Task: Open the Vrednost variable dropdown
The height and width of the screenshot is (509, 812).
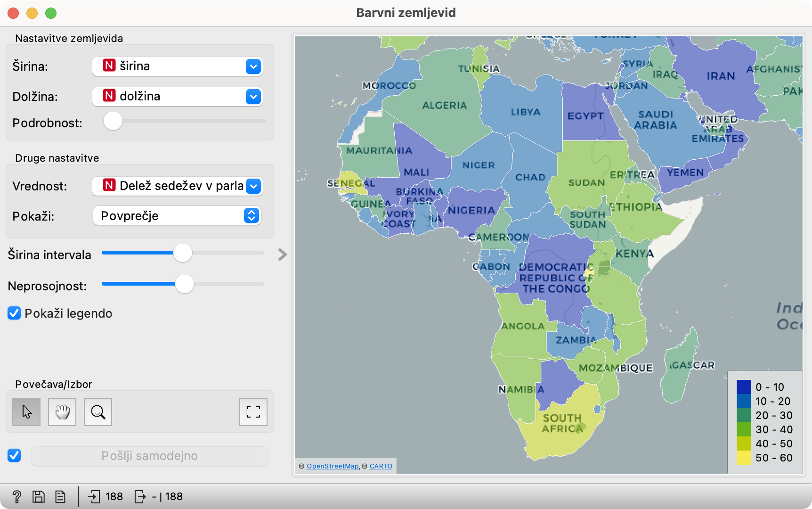Action: tap(178, 186)
